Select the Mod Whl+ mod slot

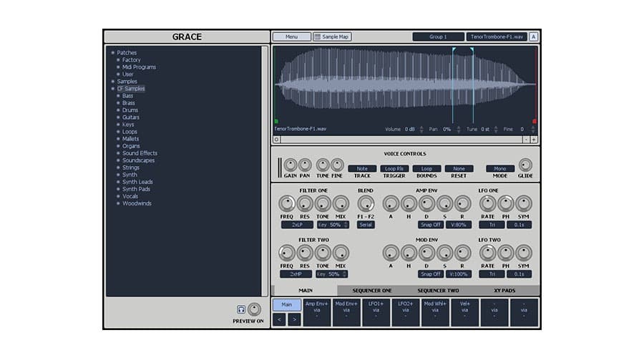point(435,312)
